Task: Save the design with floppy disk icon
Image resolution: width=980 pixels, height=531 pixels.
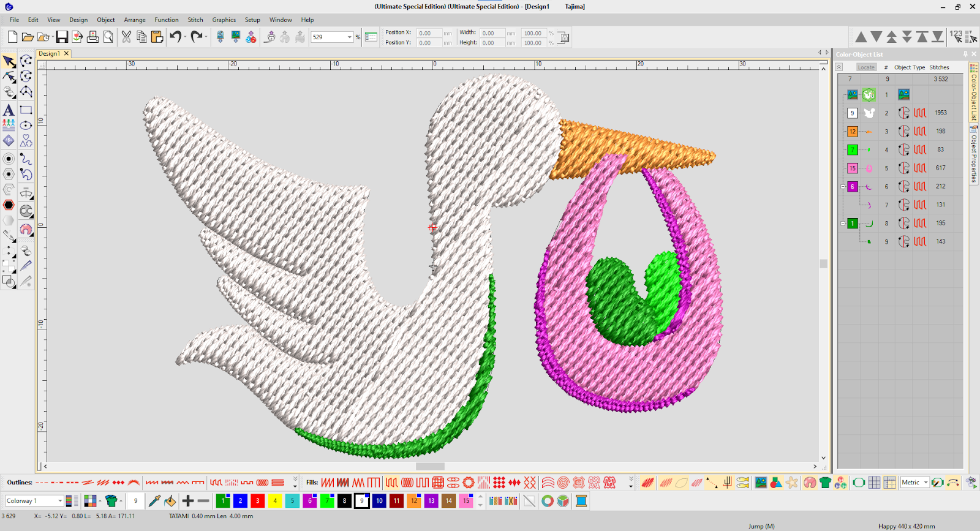Action: point(62,37)
